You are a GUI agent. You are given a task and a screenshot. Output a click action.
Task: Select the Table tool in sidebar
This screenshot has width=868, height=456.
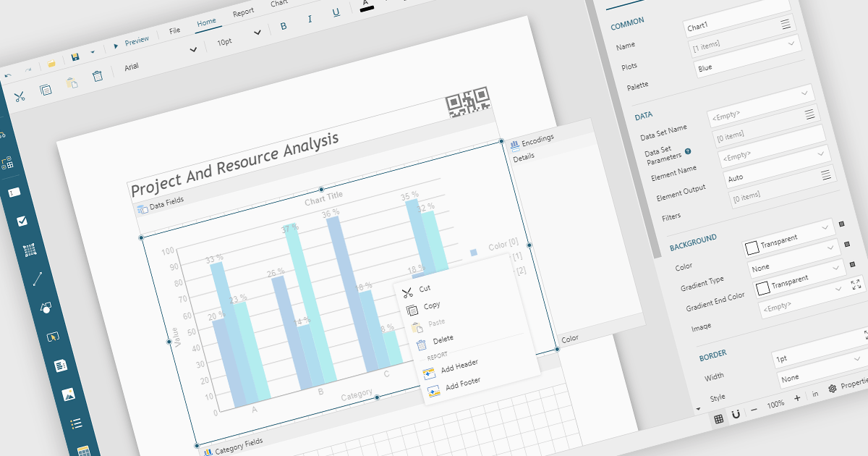83,450
